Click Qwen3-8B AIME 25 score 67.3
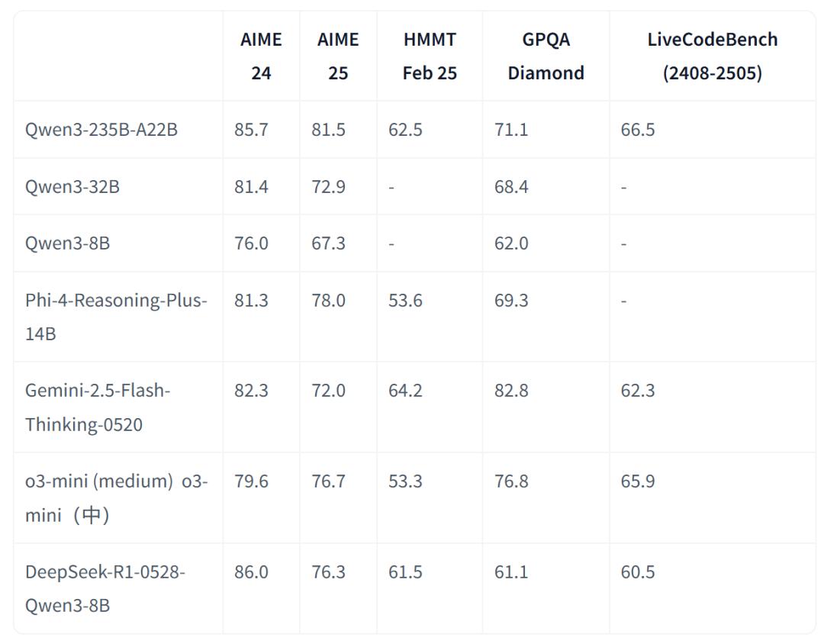The height and width of the screenshot is (644, 824). click(x=328, y=243)
